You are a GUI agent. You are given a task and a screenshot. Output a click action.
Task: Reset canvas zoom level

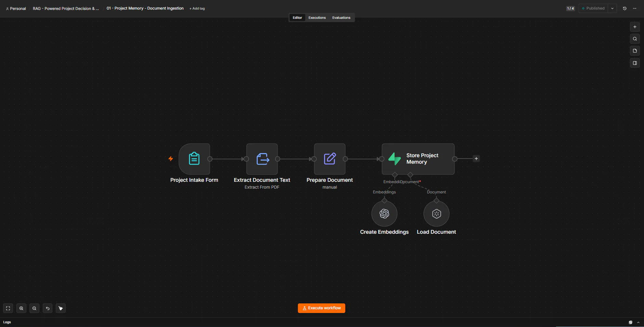(48, 308)
